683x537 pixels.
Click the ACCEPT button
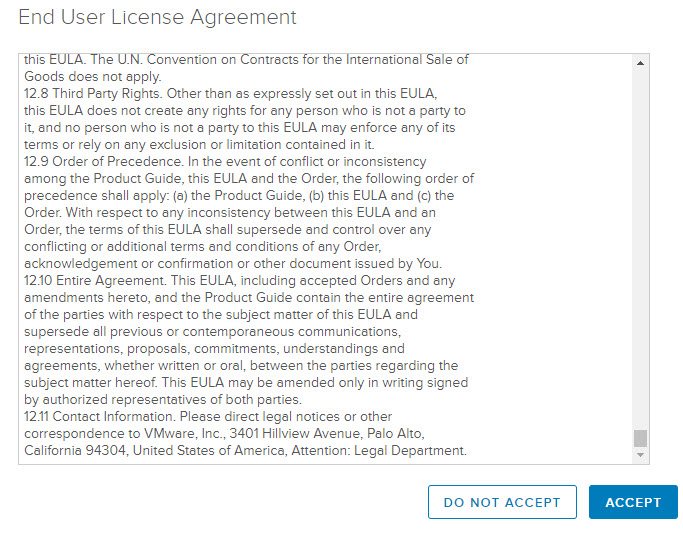(x=633, y=502)
